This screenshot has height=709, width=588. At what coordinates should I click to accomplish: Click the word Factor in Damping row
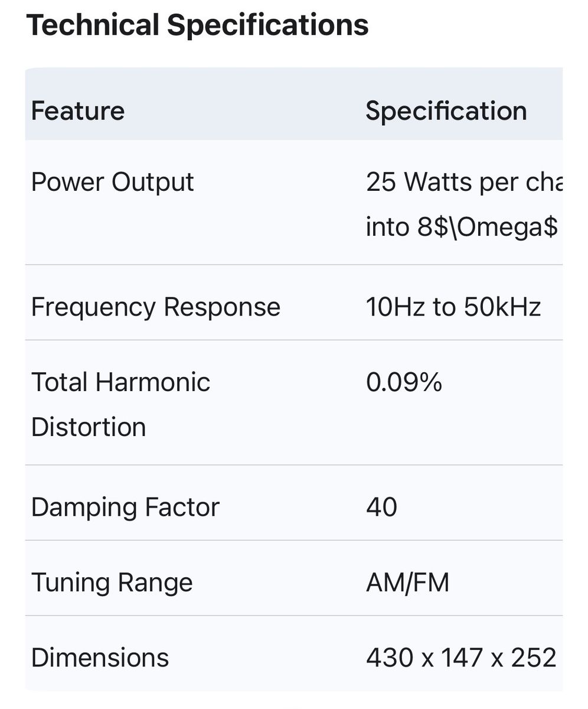pos(181,508)
